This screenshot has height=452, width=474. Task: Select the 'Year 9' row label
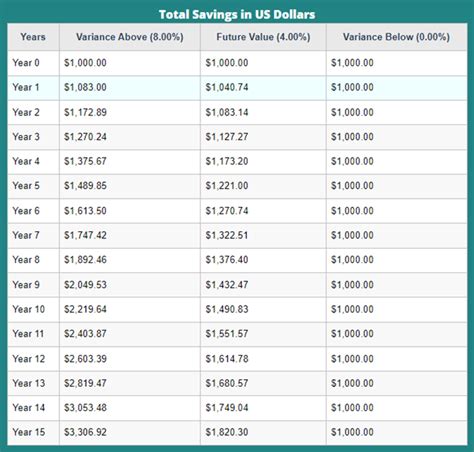click(26, 285)
